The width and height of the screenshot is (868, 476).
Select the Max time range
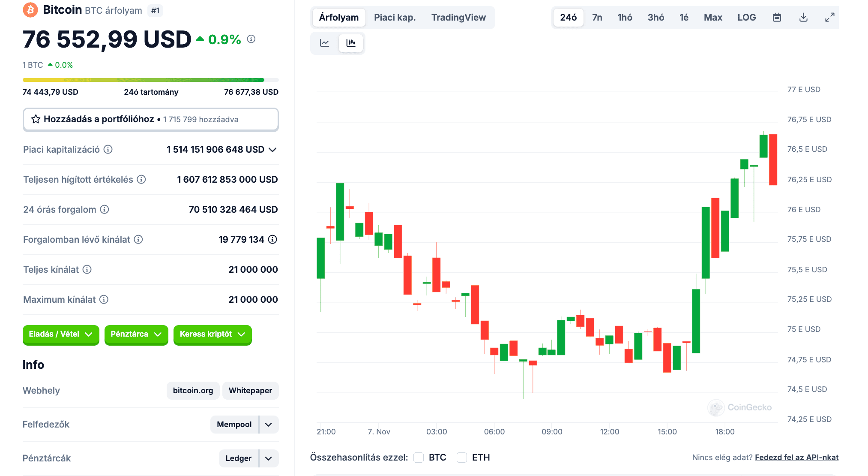click(x=713, y=18)
